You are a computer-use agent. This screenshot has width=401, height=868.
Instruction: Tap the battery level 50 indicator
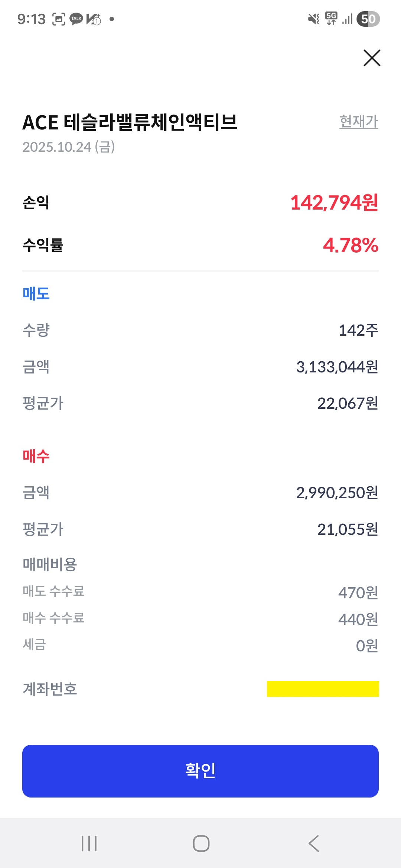coord(368,19)
